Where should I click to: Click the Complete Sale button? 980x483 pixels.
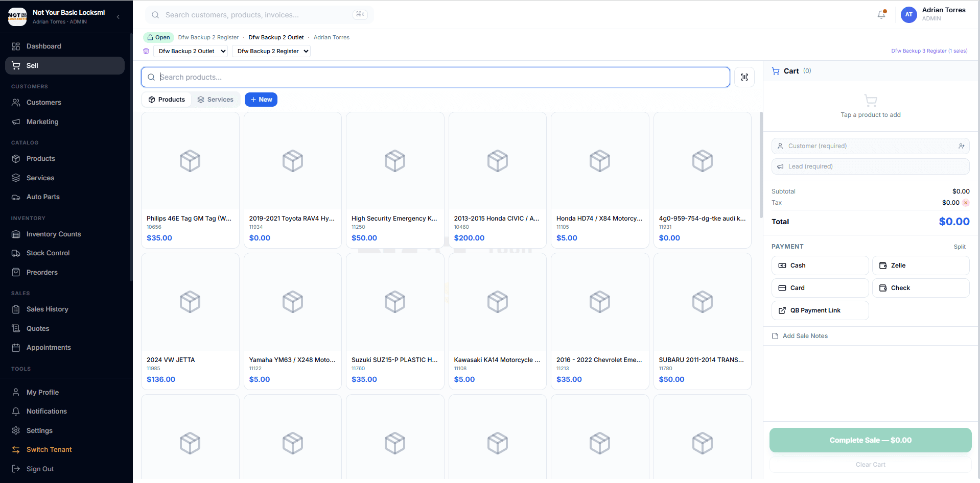870,440
